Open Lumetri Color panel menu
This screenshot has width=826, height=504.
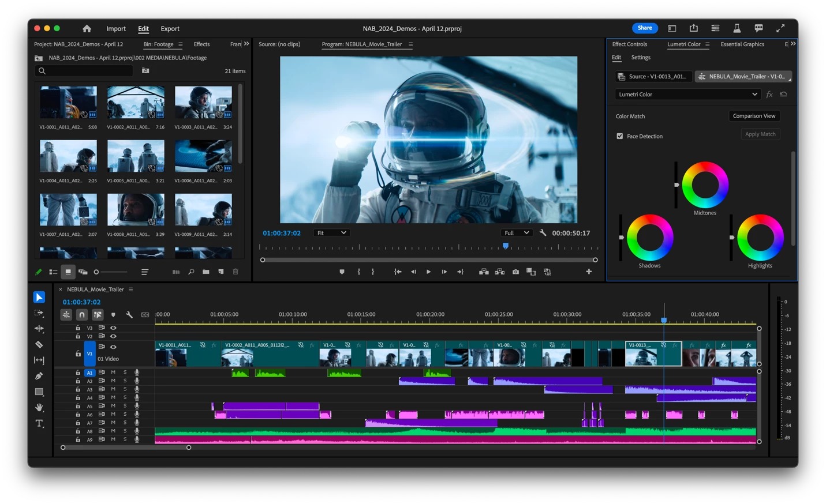[707, 44]
